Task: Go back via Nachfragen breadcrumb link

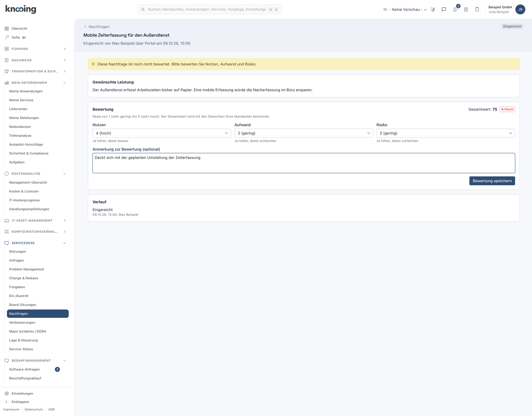Action: [97, 27]
